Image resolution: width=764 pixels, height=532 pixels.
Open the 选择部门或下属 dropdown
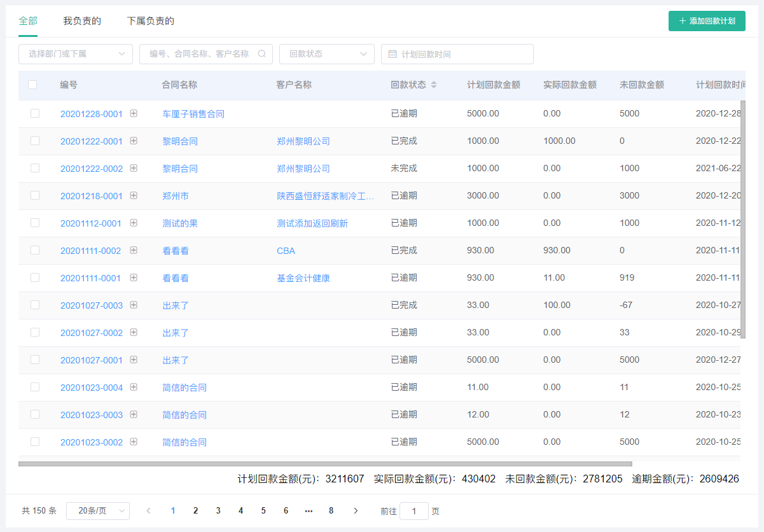coord(76,54)
